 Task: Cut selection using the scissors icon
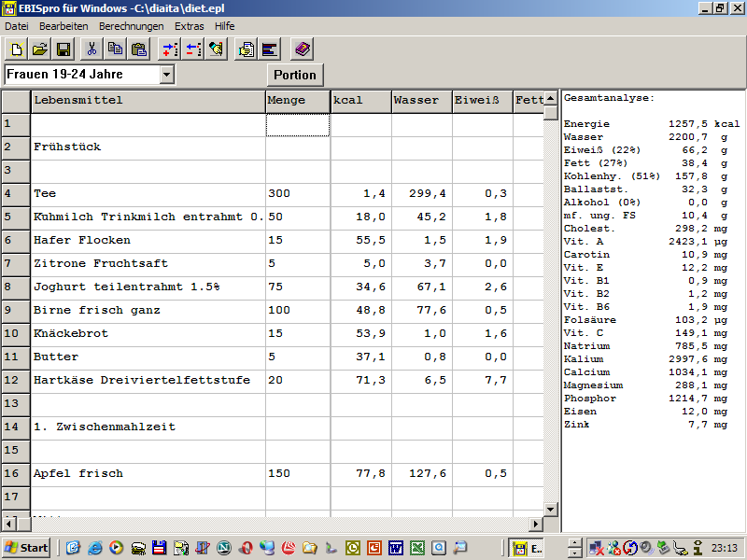coord(92,49)
